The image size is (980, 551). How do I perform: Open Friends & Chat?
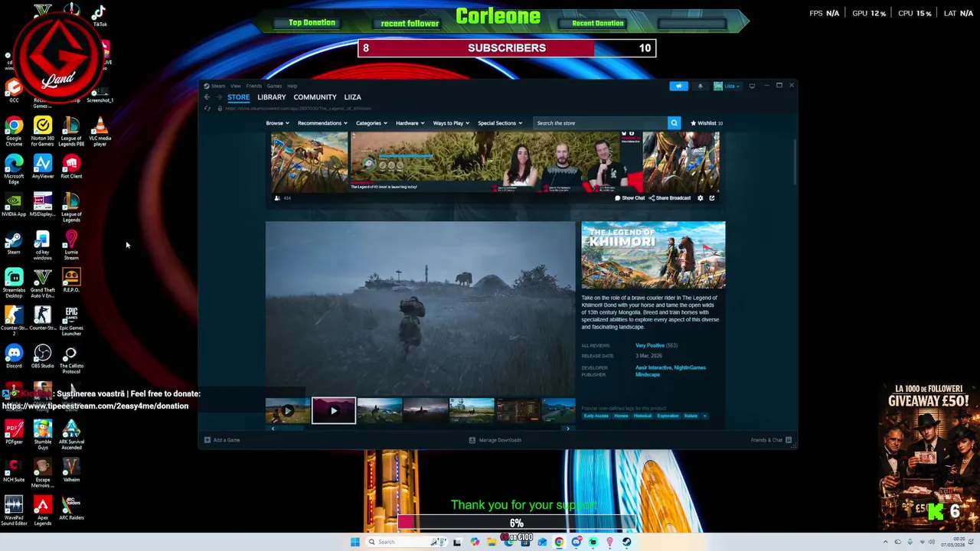pos(771,440)
